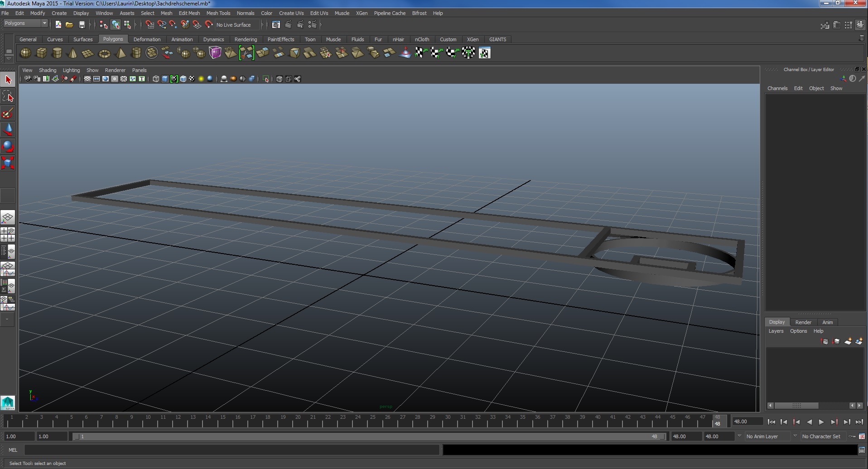Create a polygon sphere from the shelf
The image size is (868, 469).
click(26, 53)
